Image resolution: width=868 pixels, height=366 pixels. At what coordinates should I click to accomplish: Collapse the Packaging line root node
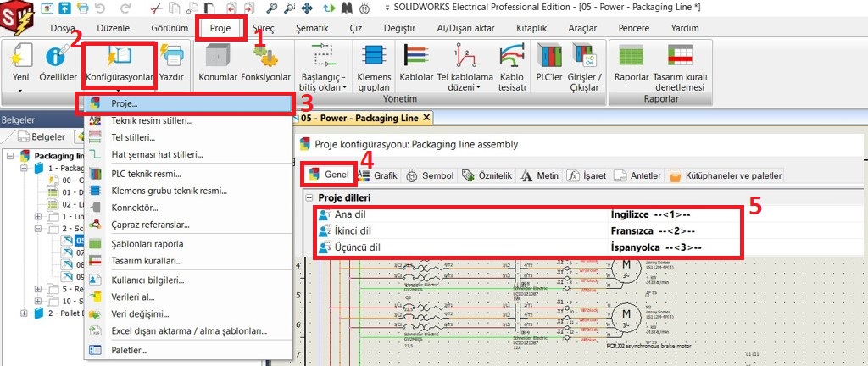(x=10, y=156)
